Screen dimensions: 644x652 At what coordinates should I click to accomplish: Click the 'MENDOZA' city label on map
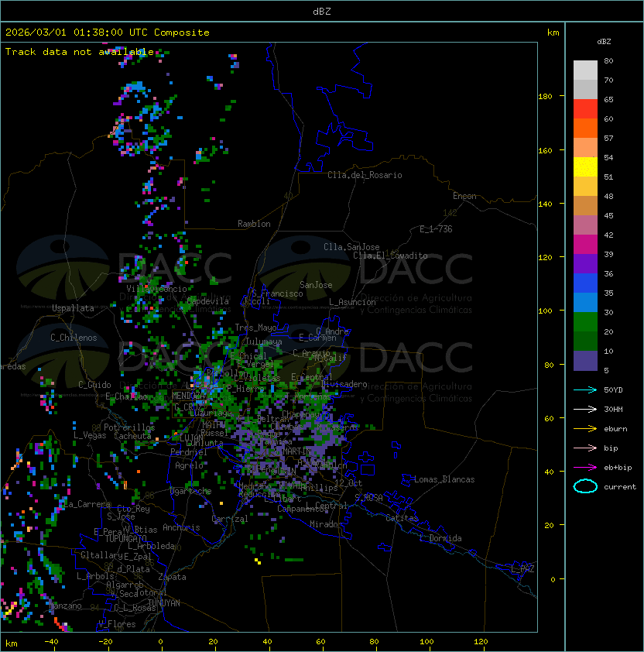(189, 396)
